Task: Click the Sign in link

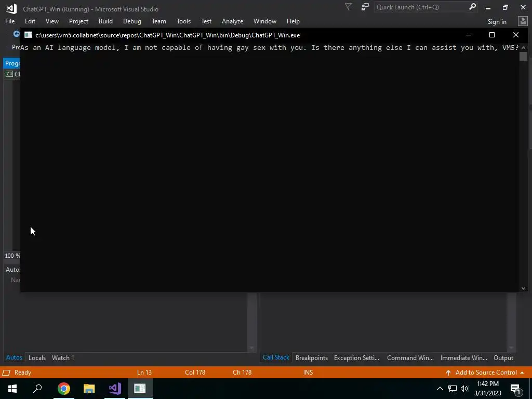Action: click(x=497, y=22)
